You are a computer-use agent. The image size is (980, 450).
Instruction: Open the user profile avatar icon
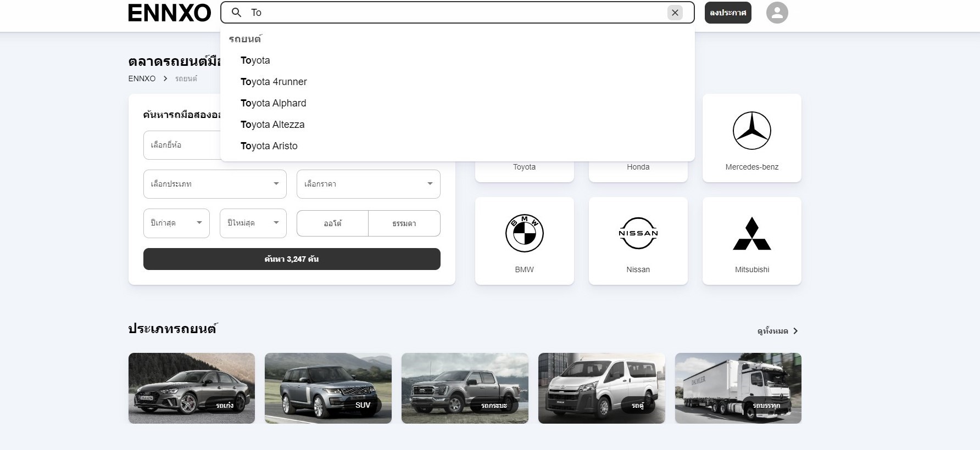(x=777, y=13)
